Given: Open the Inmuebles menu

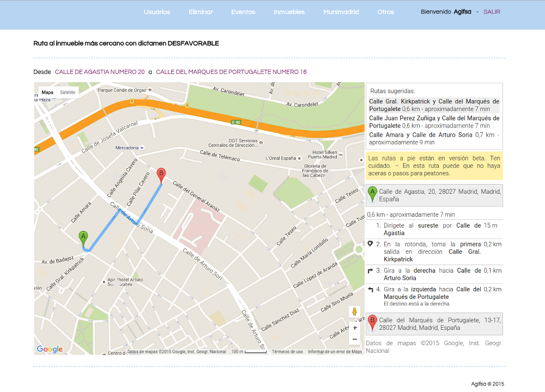Looking at the screenshot, I should click(289, 12).
